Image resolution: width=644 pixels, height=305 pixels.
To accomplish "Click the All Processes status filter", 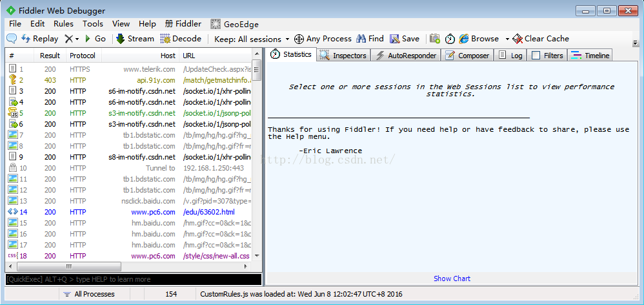I will coord(88,294).
